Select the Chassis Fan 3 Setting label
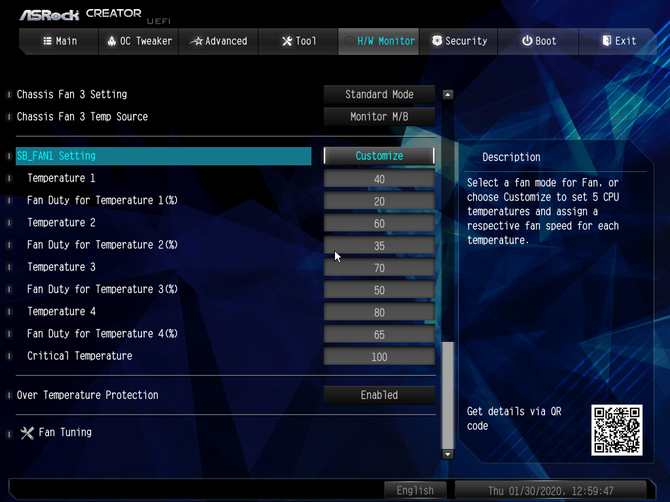Image resolution: width=670 pixels, height=502 pixels. [72, 94]
